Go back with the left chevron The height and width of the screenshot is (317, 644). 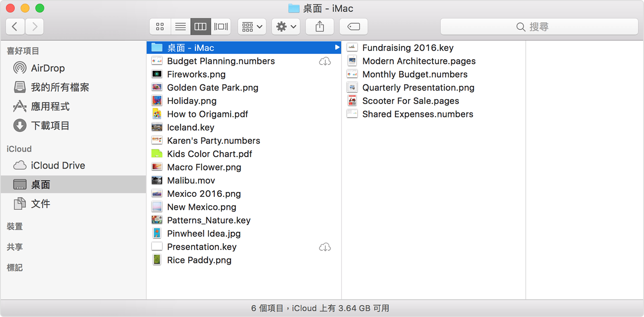[x=15, y=27]
